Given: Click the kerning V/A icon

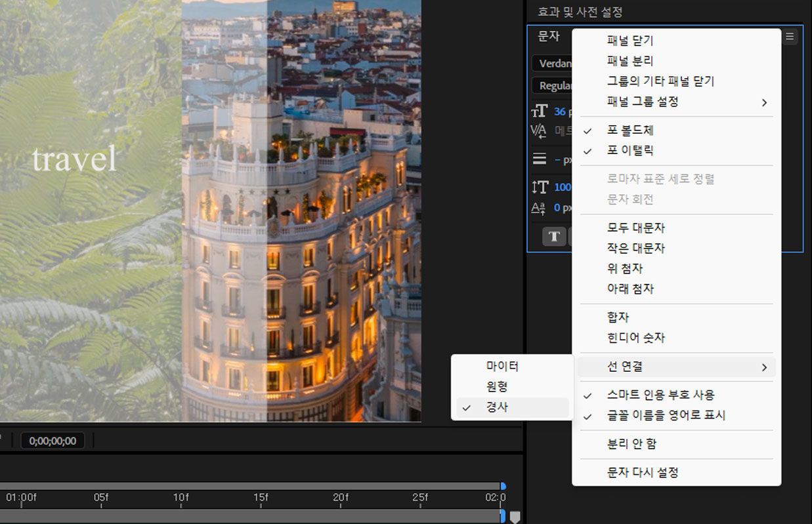Looking at the screenshot, I should coord(539,131).
